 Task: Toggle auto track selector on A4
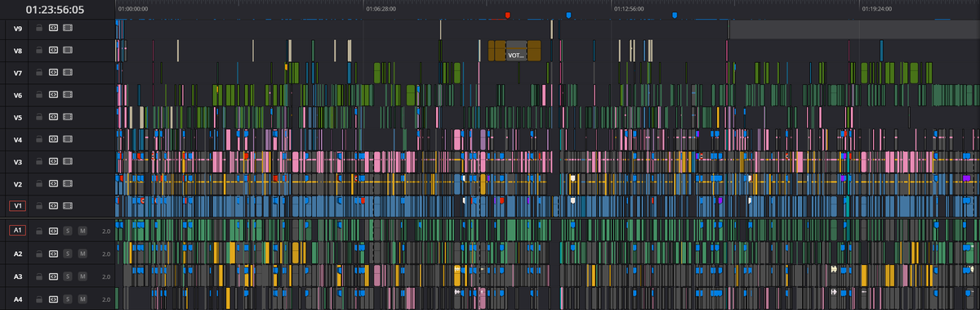click(x=53, y=300)
